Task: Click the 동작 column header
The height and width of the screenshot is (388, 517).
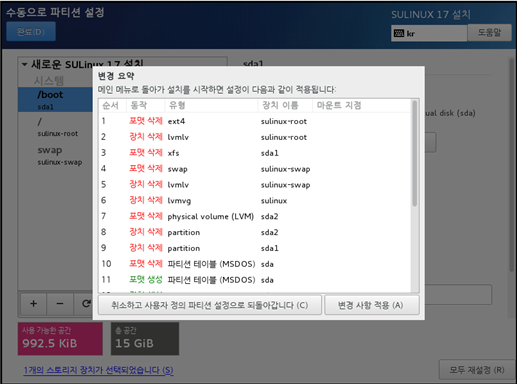Action: [x=145, y=106]
